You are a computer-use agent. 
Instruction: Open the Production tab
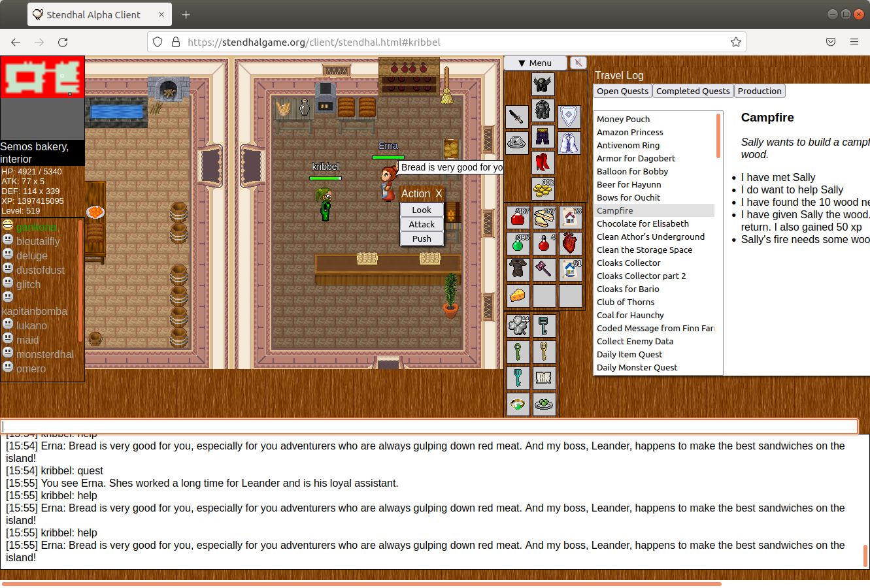pyautogui.click(x=759, y=91)
